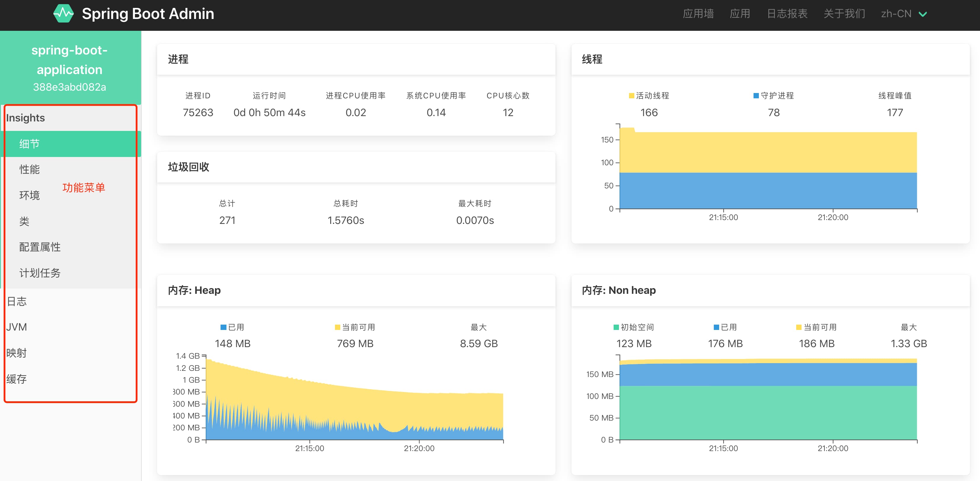The image size is (980, 481).
Task: Open the 环境 sidebar entry
Action: point(30,195)
